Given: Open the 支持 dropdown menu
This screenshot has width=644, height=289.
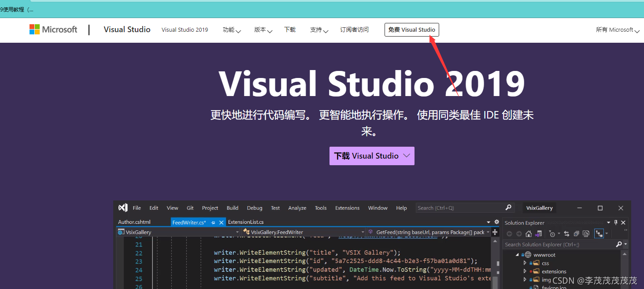Looking at the screenshot, I should tap(319, 30).
